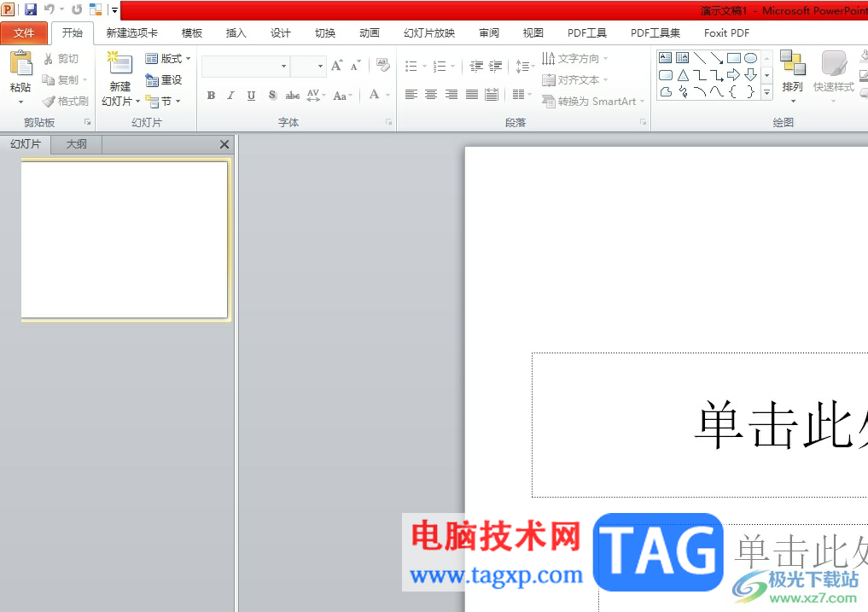Open the 文件 File tab
Image resolution: width=868 pixels, height=612 pixels.
point(24,33)
